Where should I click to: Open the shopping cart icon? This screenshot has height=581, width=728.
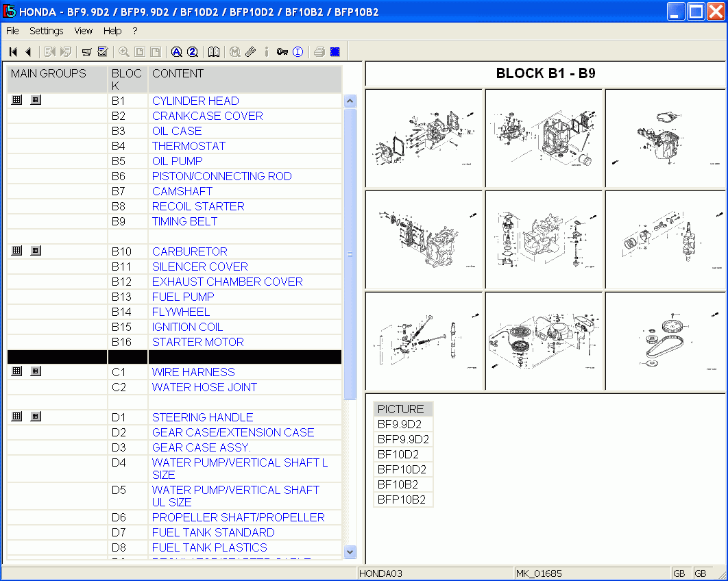(87, 52)
